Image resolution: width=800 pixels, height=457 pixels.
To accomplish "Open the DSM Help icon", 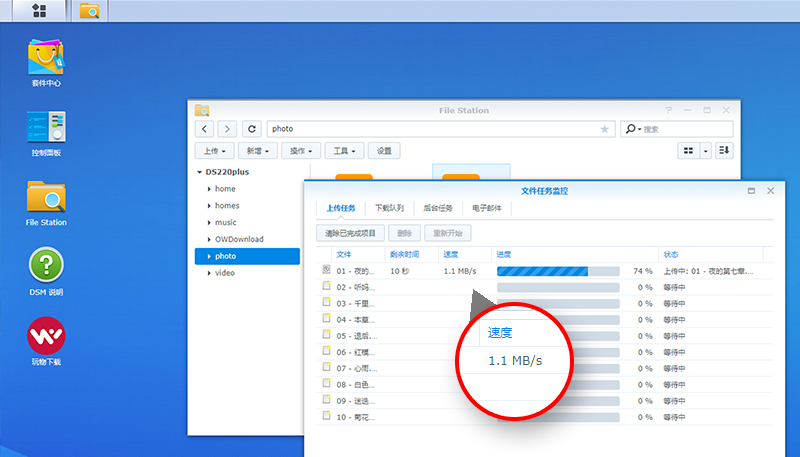I will click(x=46, y=272).
